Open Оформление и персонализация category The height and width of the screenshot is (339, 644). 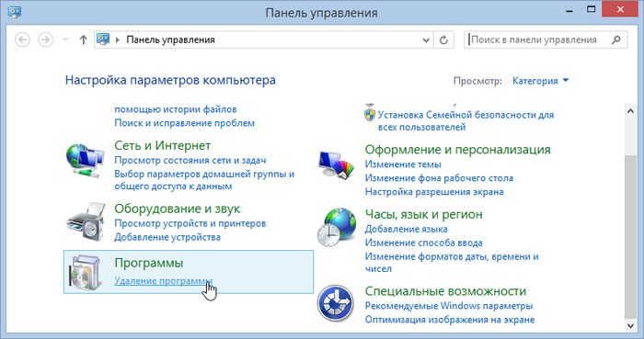(457, 149)
